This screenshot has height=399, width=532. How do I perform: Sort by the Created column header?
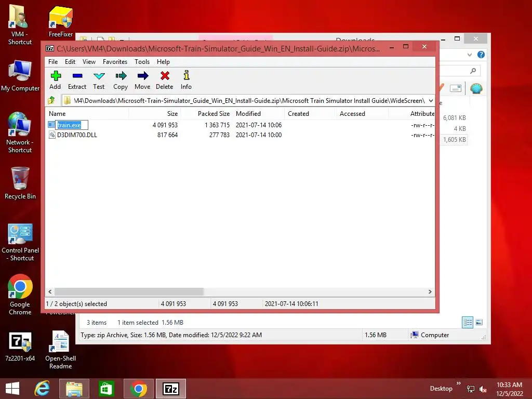(311, 114)
